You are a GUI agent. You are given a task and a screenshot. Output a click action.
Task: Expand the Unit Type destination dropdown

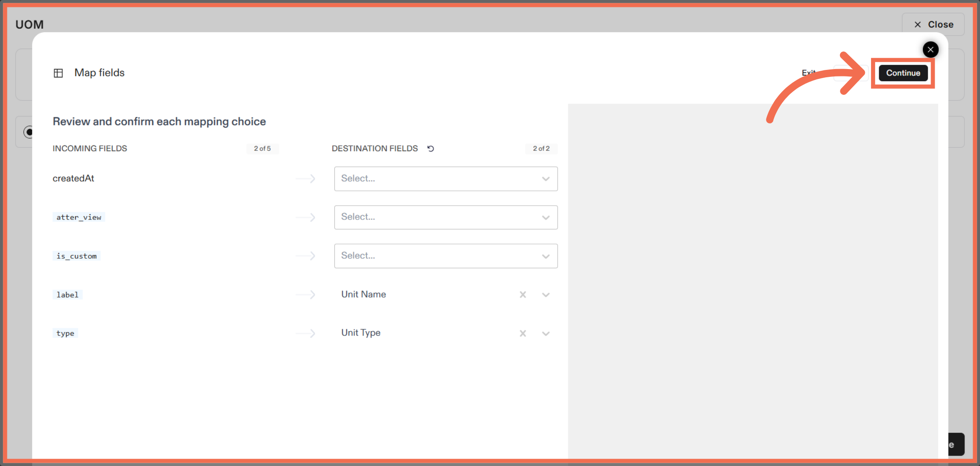click(546, 333)
